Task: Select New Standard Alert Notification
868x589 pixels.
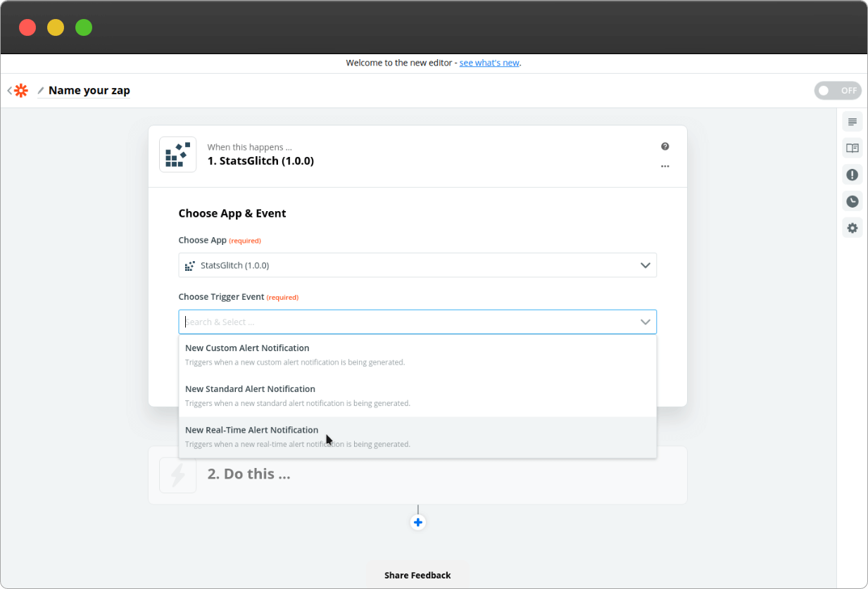Action: [417, 396]
